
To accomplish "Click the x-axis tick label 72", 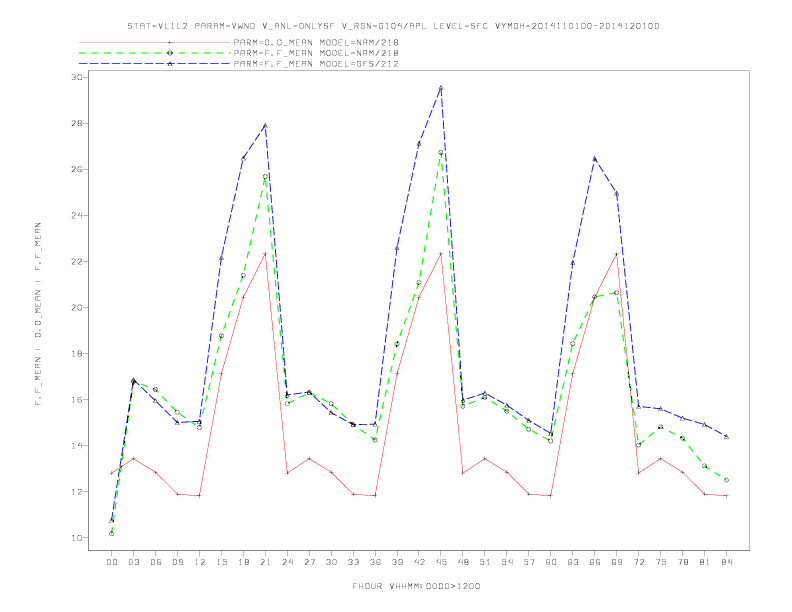I will [639, 562].
